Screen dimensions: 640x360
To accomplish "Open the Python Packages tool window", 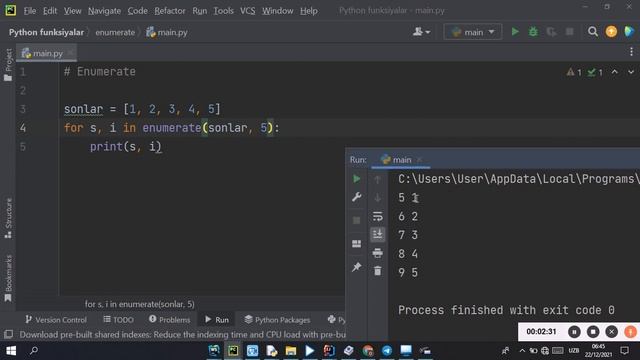I will point(277,320).
